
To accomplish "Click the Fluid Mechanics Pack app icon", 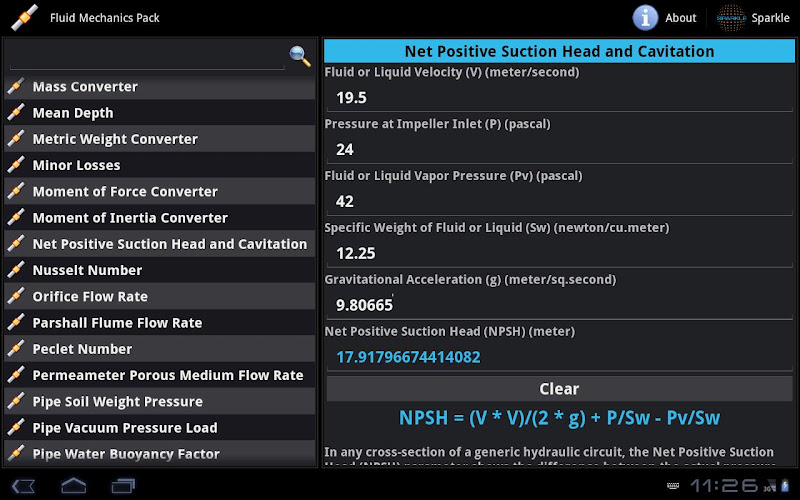I will point(24,17).
